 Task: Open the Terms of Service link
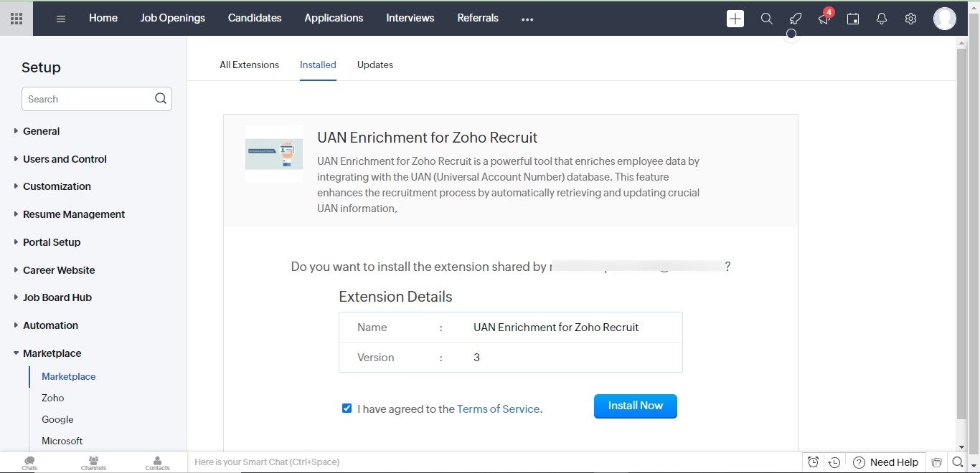[x=498, y=409]
